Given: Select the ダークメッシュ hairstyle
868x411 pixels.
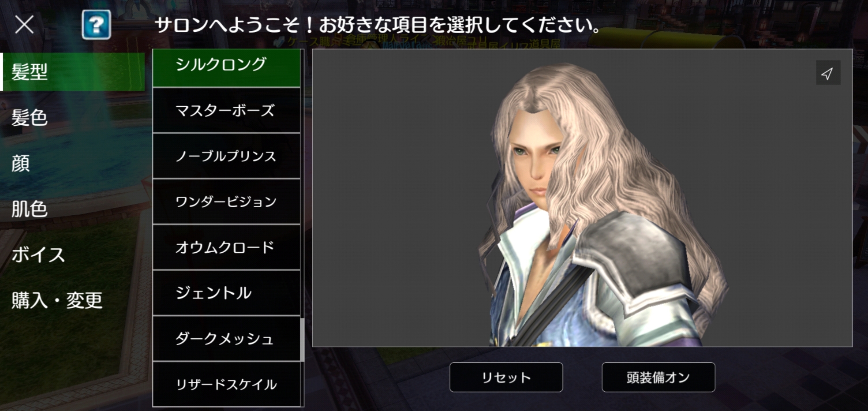Looking at the screenshot, I should 226,339.
